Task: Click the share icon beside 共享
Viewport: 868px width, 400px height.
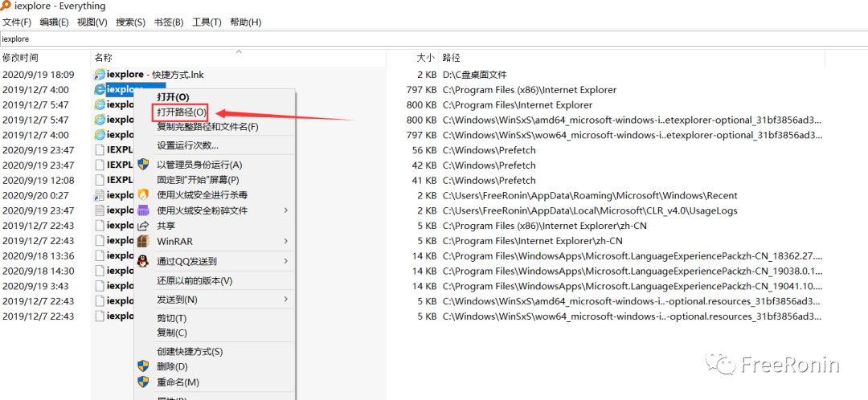Action: click(x=143, y=226)
